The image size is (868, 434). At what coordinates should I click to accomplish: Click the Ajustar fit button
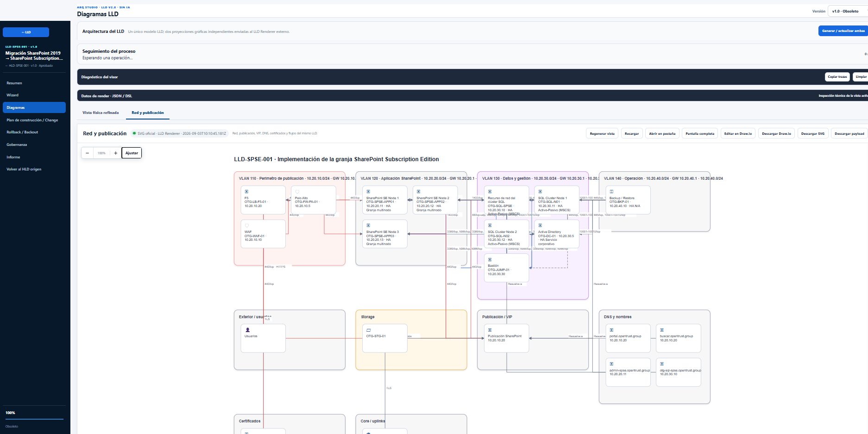pos(132,153)
